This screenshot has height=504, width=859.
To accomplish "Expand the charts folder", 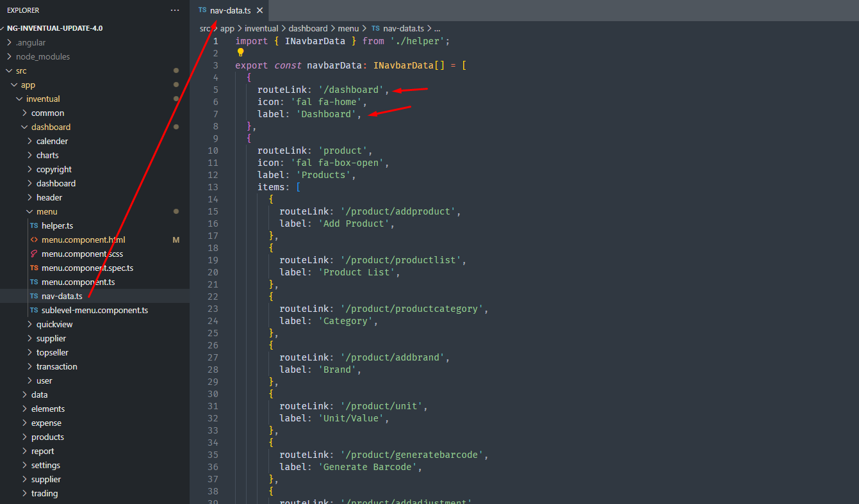I will click(x=47, y=155).
